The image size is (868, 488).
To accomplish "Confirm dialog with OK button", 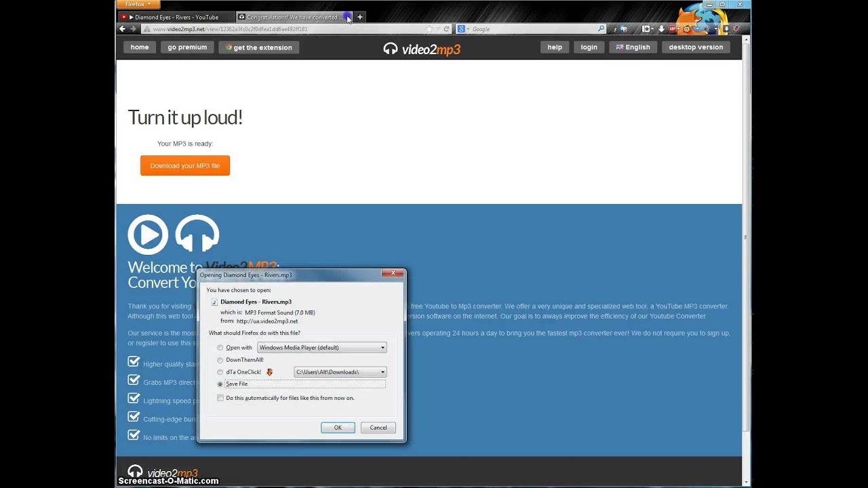I will tap(338, 428).
